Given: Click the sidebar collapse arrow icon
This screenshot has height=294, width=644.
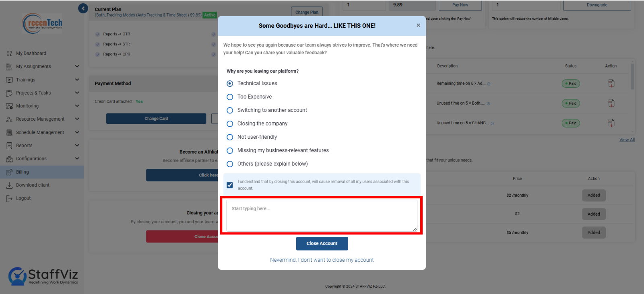Looking at the screenshot, I should 83,8.
